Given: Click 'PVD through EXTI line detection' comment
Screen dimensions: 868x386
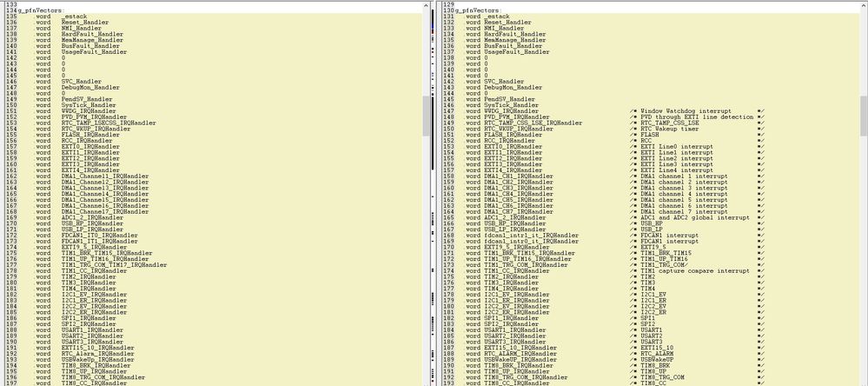Looking at the screenshot, I should point(697,117).
